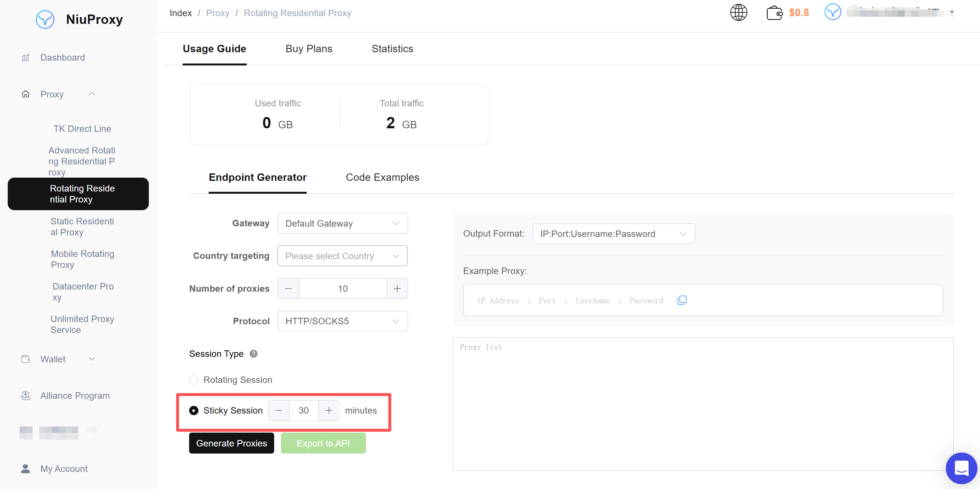Screen dimensions: 980x489
Task: Open the Protocol dropdown
Action: 342,321
